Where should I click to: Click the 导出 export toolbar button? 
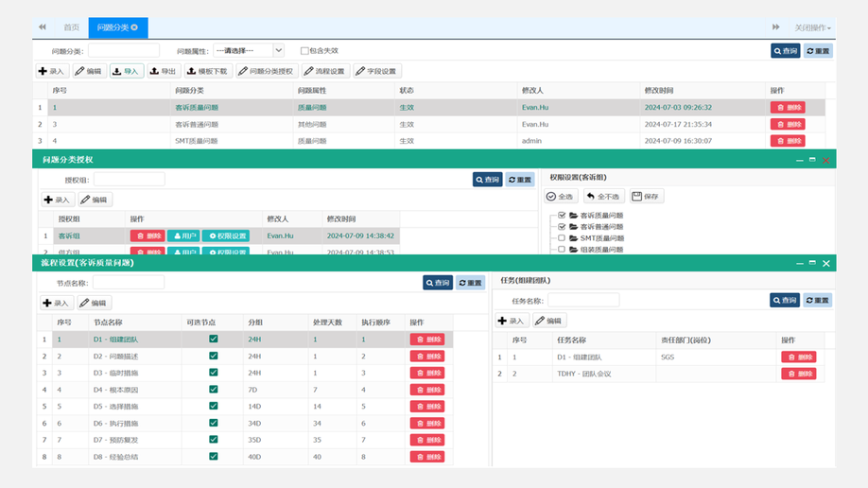164,71
